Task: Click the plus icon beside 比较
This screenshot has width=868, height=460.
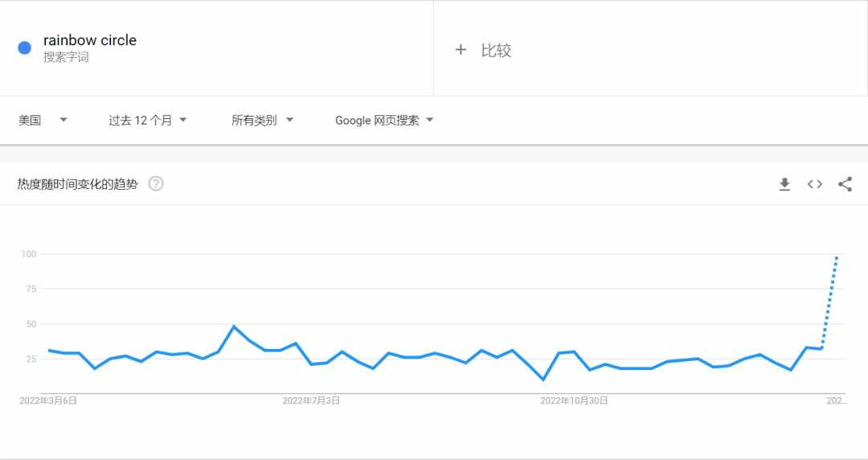Action: (461, 50)
